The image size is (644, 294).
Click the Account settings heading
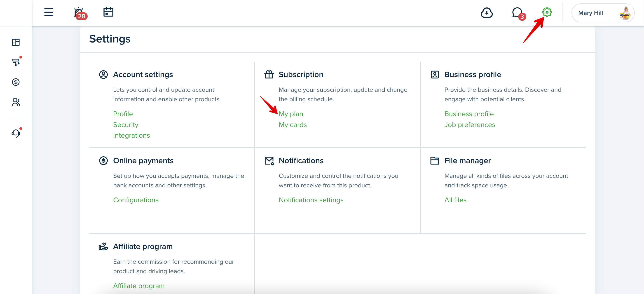(143, 75)
